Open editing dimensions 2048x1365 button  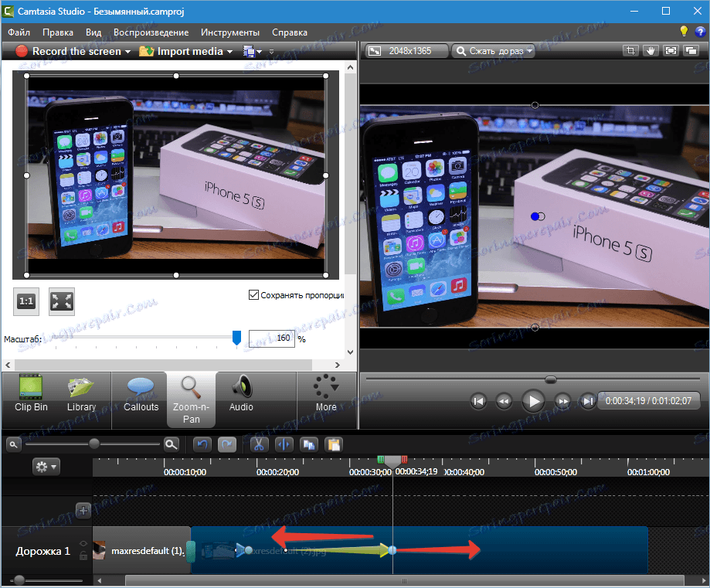point(406,51)
